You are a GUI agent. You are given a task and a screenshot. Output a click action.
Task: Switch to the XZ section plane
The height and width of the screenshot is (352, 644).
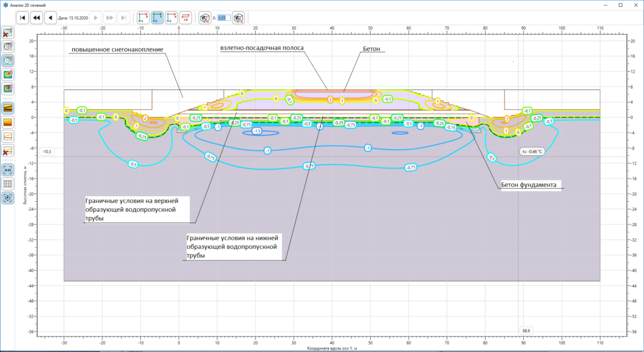(x=171, y=18)
